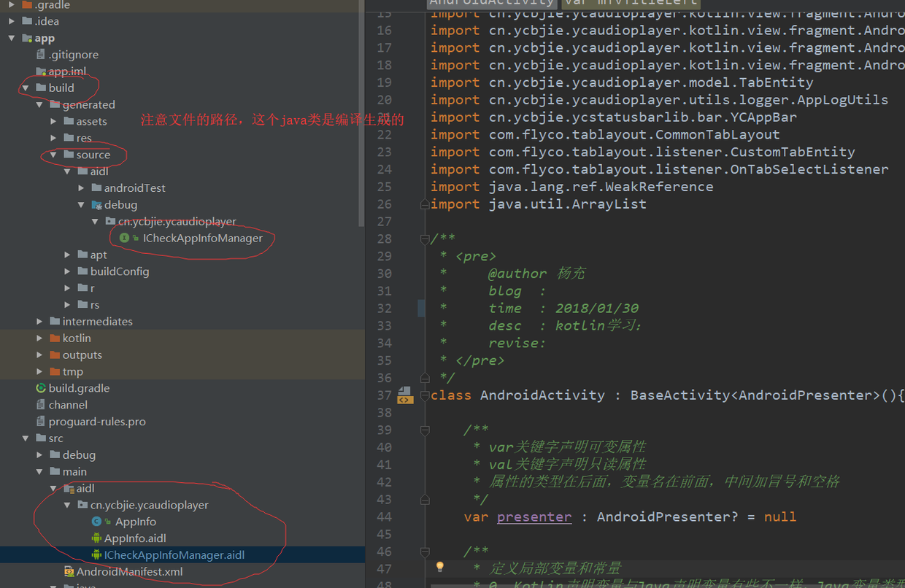Expand the apt folder
This screenshot has height=588, width=905.
coord(67,255)
